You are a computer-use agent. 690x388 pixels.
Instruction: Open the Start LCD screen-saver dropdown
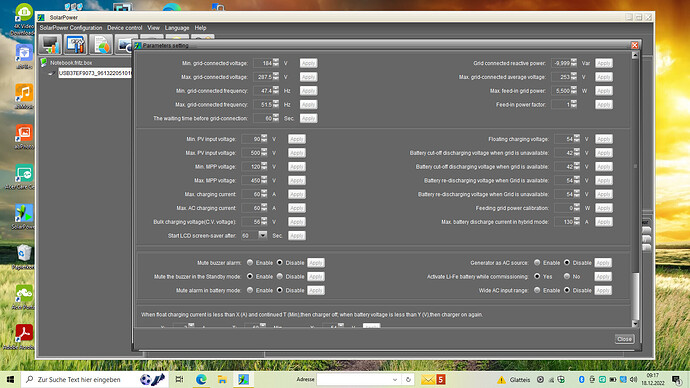pos(262,235)
